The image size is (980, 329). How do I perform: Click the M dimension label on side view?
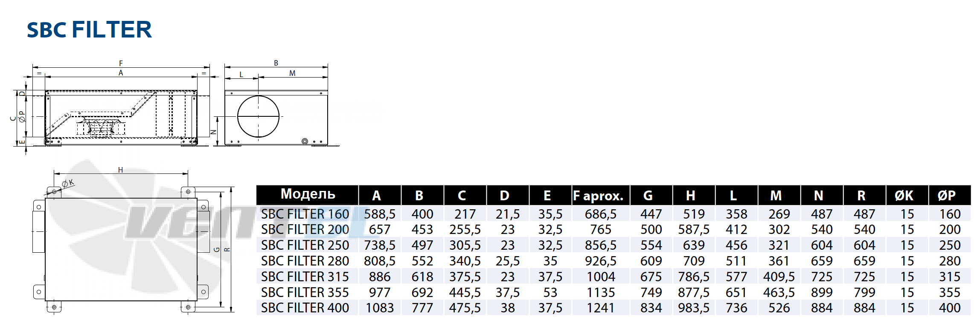click(292, 73)
